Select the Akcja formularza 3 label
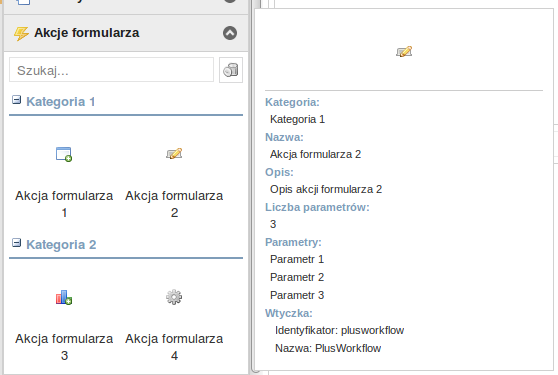558x375 pixels. 64,347
